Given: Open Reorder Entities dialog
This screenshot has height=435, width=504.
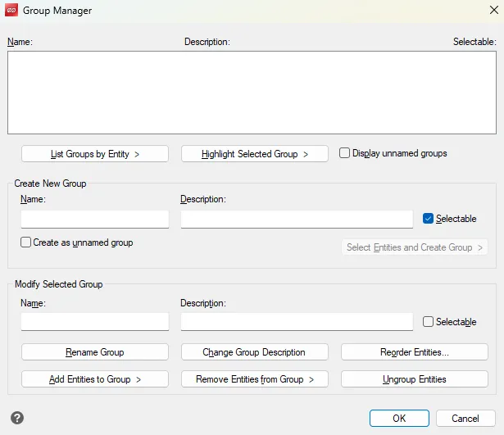Looking at the screenshot, I should pos(414,352).
